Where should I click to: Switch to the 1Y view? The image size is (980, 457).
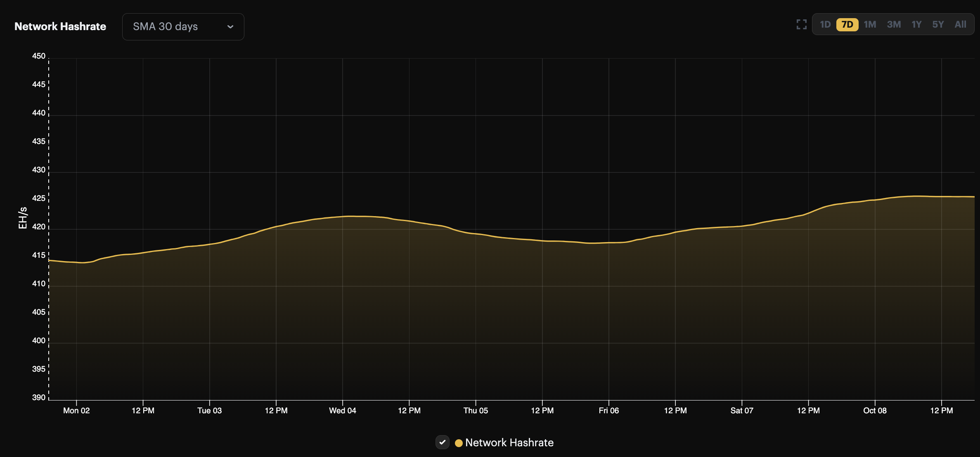tap(916, 24)
